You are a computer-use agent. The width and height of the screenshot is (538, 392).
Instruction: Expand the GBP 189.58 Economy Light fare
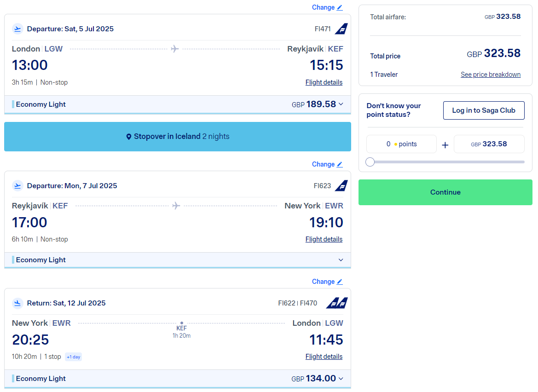click(x=341, y=104)
